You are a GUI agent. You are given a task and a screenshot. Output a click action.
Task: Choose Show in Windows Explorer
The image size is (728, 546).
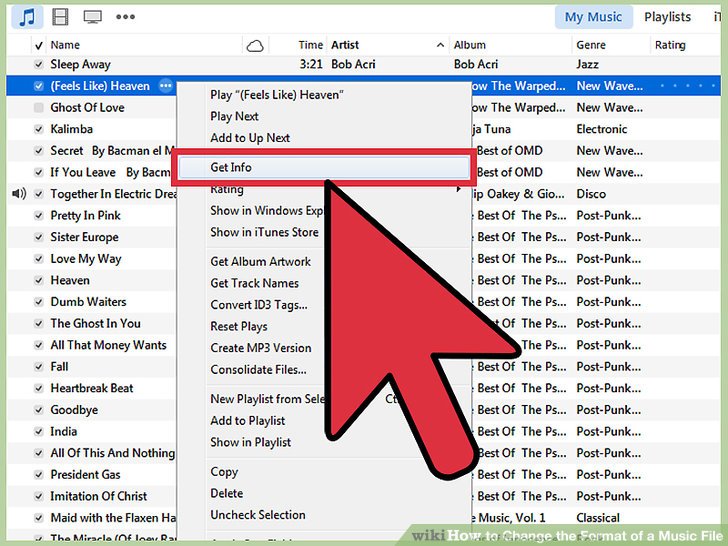pos(267,210)
